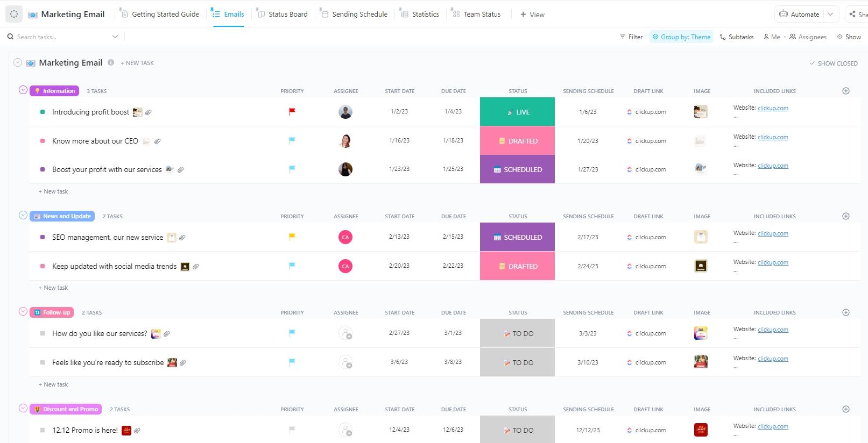
Task: Switch to the Statistics tab
Action: click(420, 15)
